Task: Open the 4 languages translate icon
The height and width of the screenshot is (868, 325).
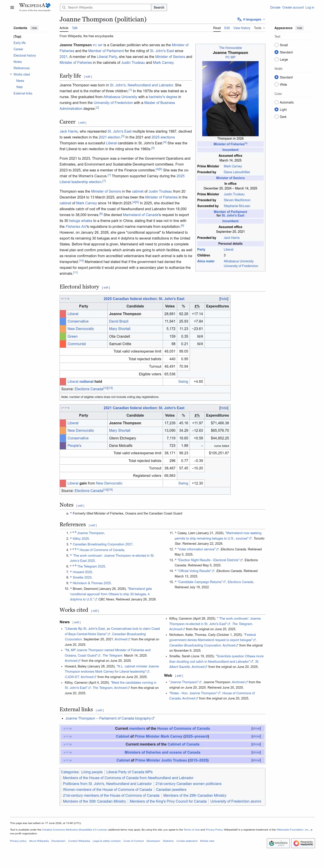Action: [x=239, y=19]
